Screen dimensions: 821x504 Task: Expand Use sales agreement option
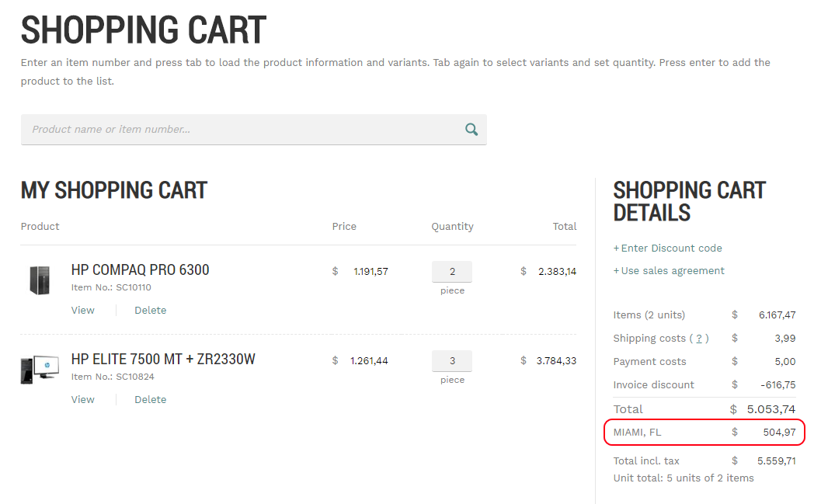[669, 270]
